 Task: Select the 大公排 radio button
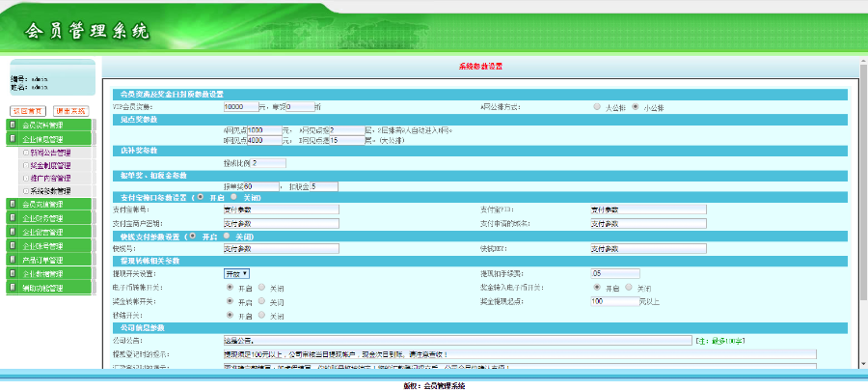[x=597, y=106]
